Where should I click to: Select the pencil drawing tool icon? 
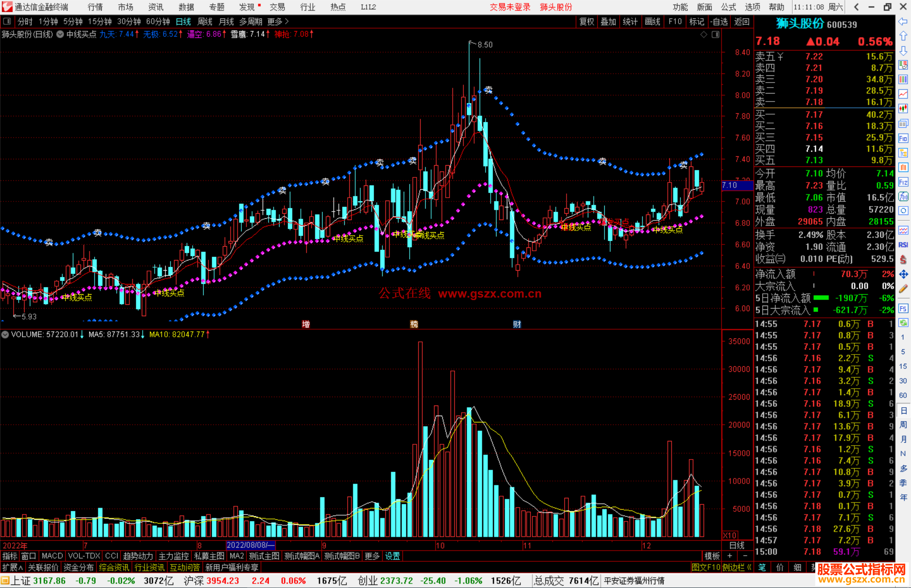pyautogui.click(x=903, y=289)
